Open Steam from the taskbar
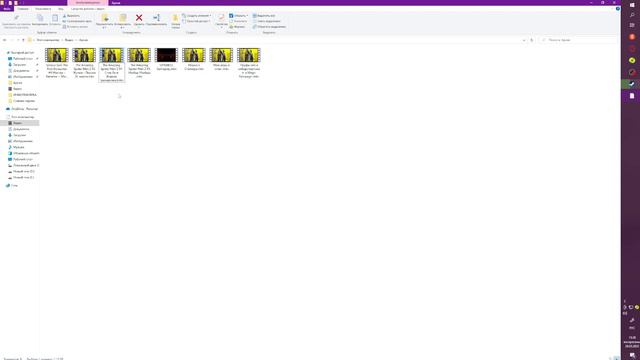640x360 pixels. click(x=632, y=84)
